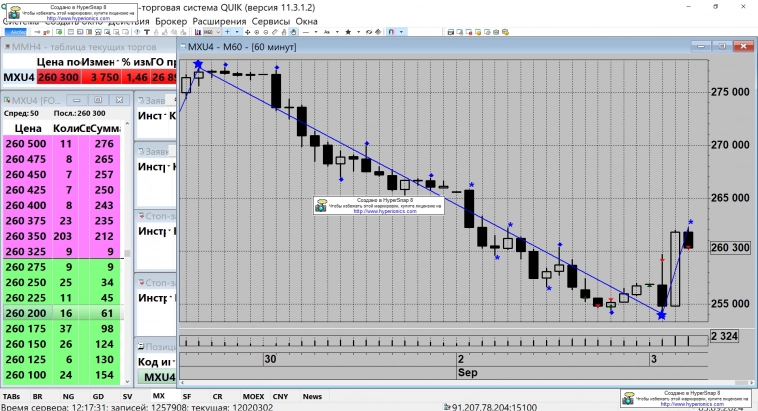The image size is (758, 411).
Task: Switch to the MOEX tab
Action: [x=253, y=396]
